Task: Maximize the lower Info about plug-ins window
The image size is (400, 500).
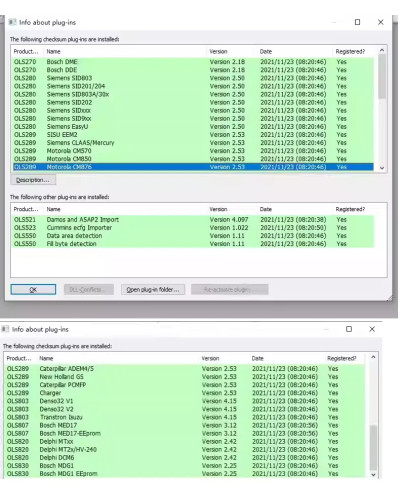Action: (349, 329)
